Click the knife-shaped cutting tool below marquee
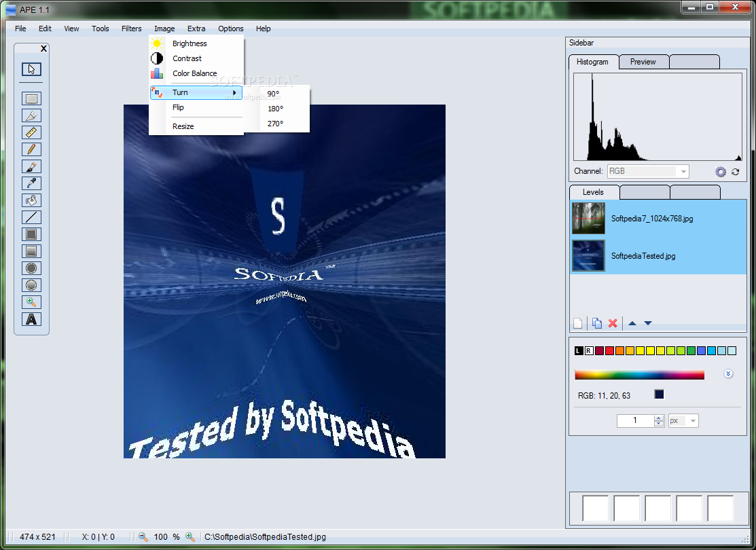Image resolution: width=756 pixels, height=550 pixels. pyautogui.click(x=31, y=115)
